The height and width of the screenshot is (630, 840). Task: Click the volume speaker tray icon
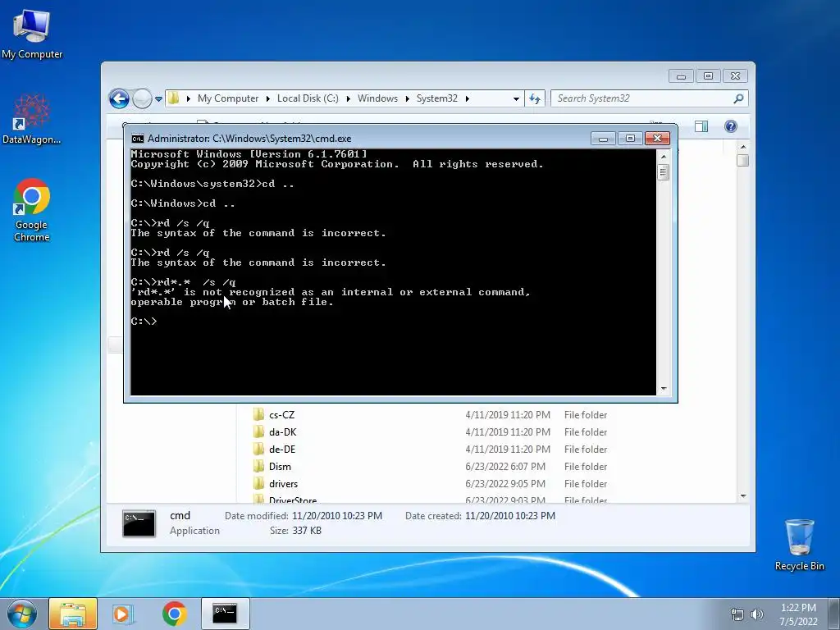[757, 614]
